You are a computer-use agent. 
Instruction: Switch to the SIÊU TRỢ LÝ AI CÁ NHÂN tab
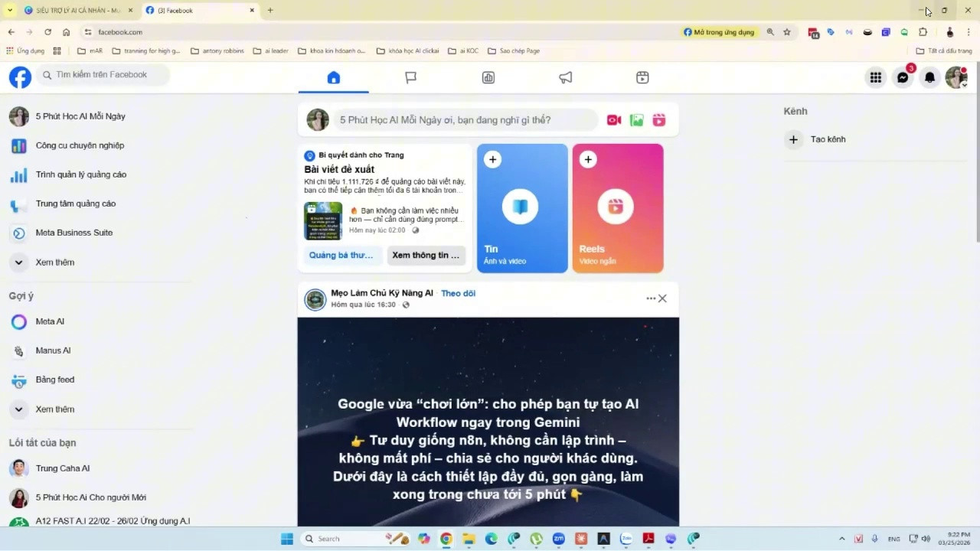77,11
